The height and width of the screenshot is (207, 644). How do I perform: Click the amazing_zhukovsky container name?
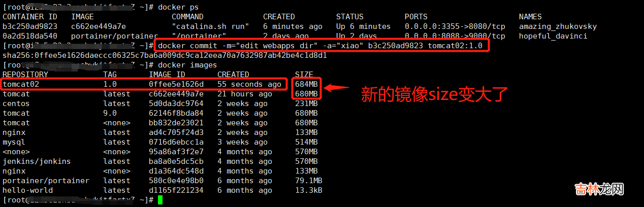click(x=558, y=26)
